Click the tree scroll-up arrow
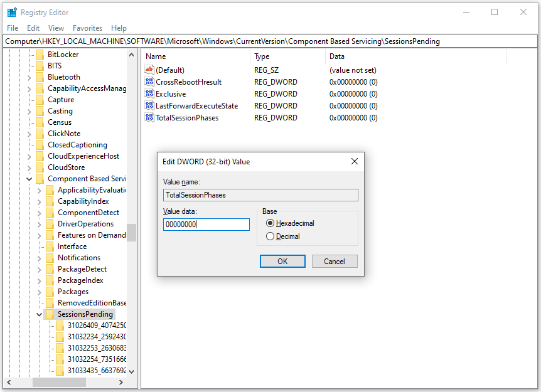 [131, 55]
